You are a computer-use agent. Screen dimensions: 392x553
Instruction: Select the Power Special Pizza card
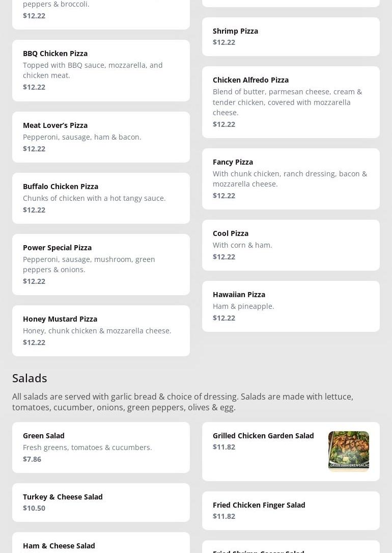101,264
